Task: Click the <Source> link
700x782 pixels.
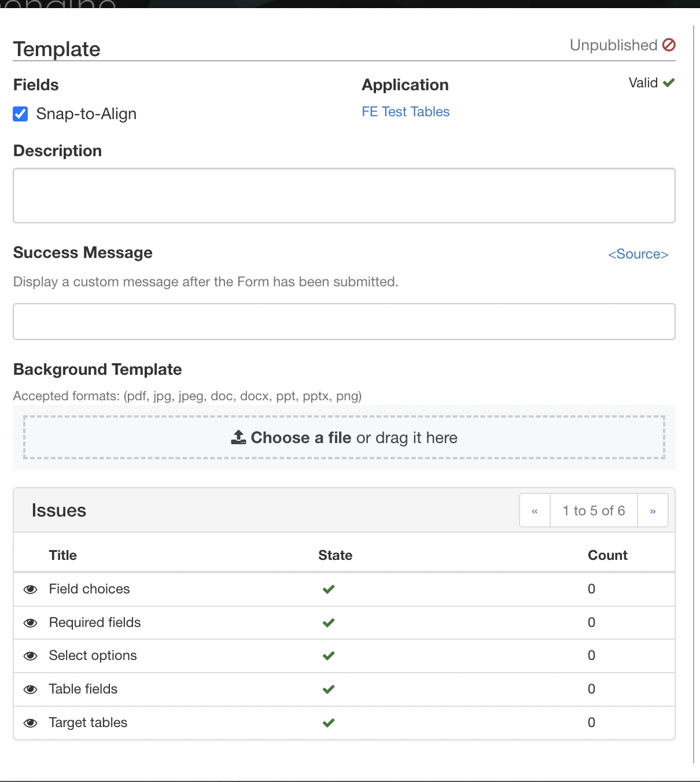Action: tap(638, 254)
